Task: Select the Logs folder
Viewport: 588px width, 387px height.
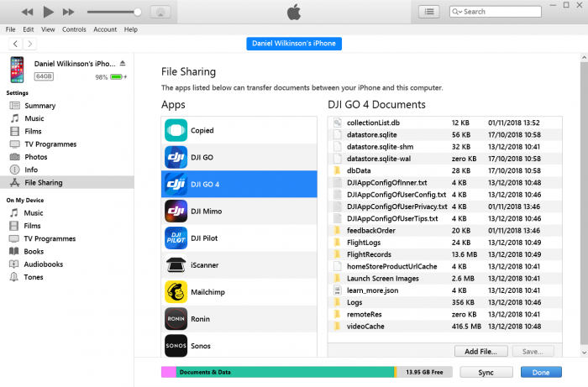Action: [x=444, y=302]
